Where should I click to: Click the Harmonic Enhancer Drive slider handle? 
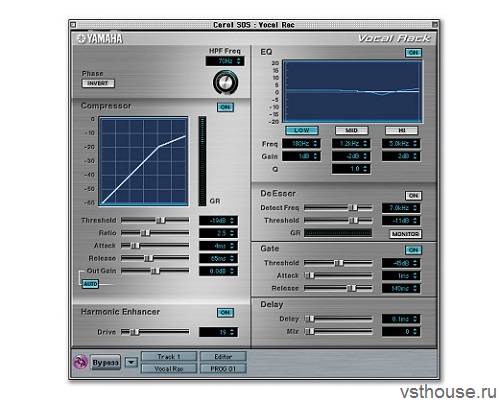pyautogui.click(x=134, y=332)
